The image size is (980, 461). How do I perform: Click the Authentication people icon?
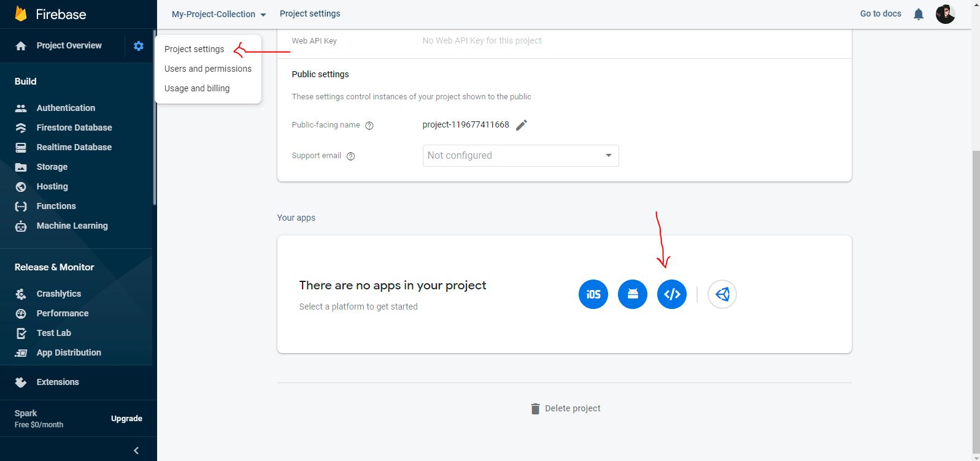[x=21, y=109]
